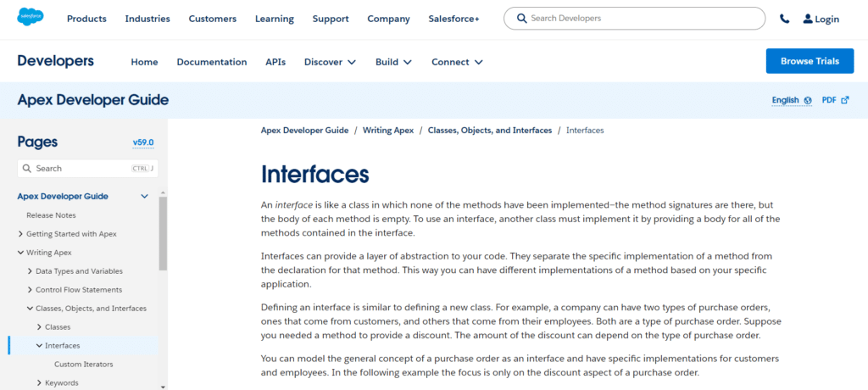The image size is (868, 390).
Task: Click the magnifier icon in Search Developers
Action: pyautogui.click(x=521, y=18)
